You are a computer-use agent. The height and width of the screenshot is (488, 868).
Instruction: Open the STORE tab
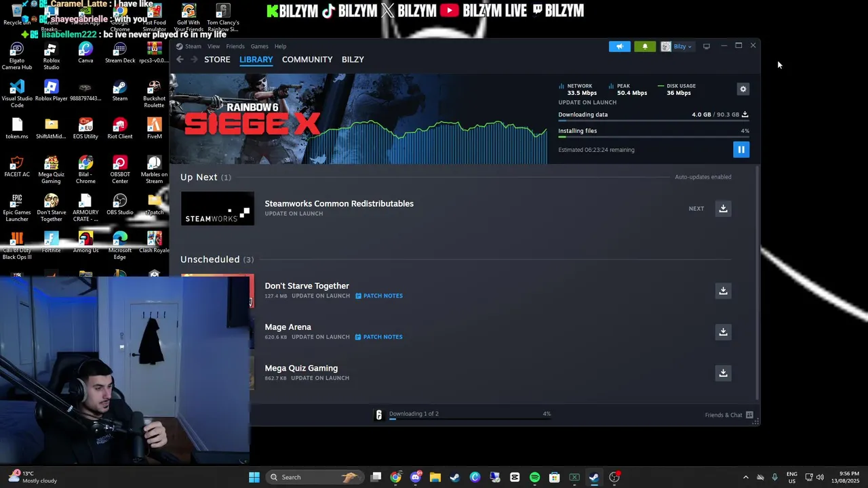point(217,60)
